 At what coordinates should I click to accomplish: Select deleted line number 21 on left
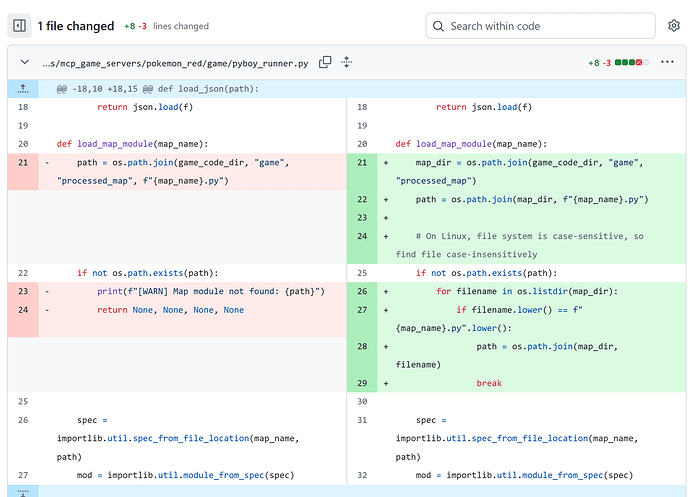coord(23,162)
